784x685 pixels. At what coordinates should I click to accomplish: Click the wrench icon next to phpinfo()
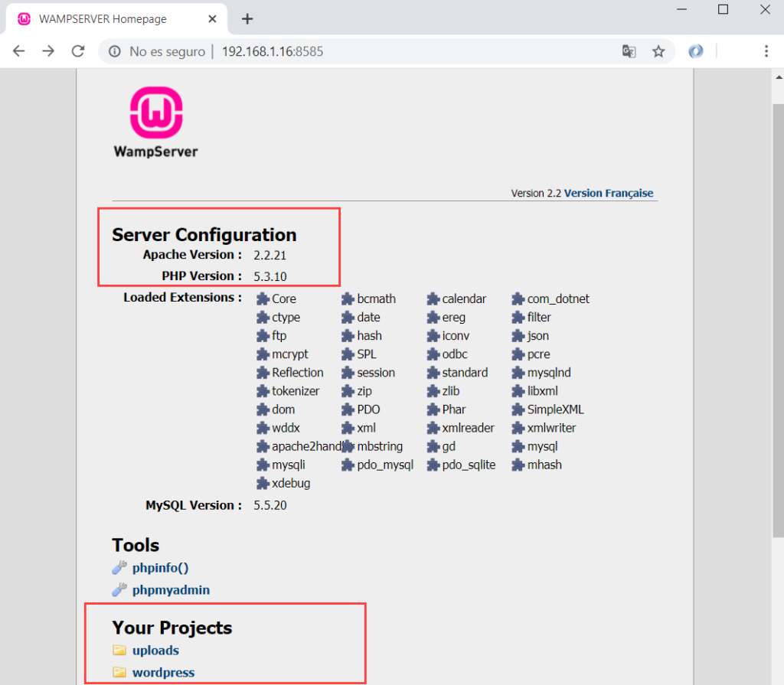tap(119, 567)
